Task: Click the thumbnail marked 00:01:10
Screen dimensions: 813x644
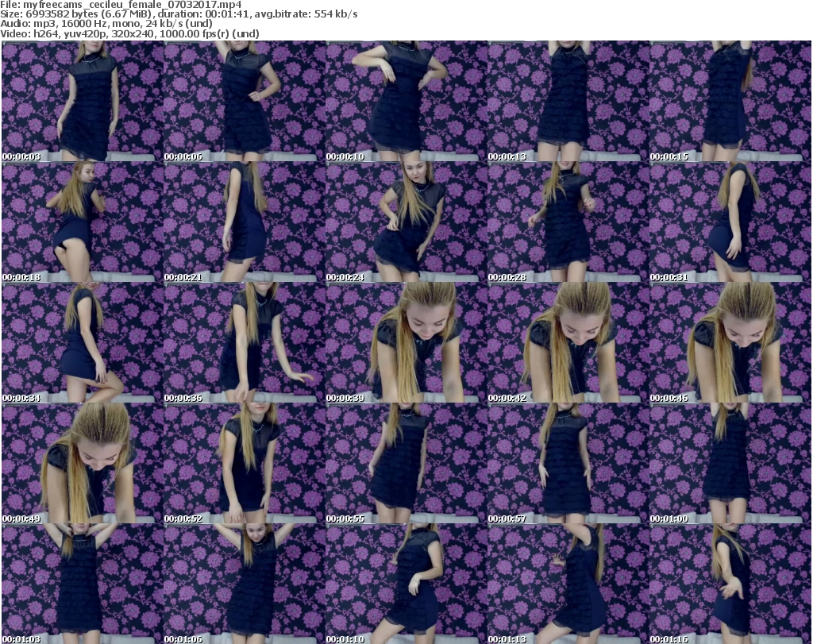Action: (406, 584)
